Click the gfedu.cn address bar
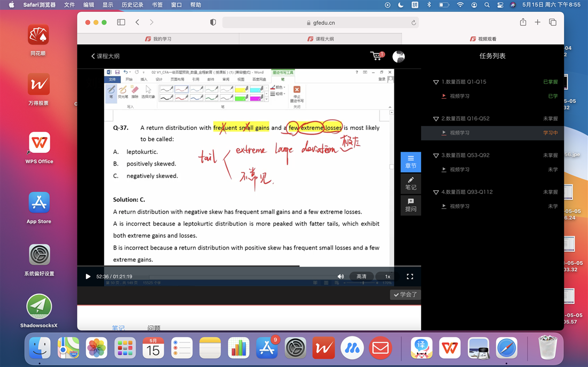 point(321,22)
